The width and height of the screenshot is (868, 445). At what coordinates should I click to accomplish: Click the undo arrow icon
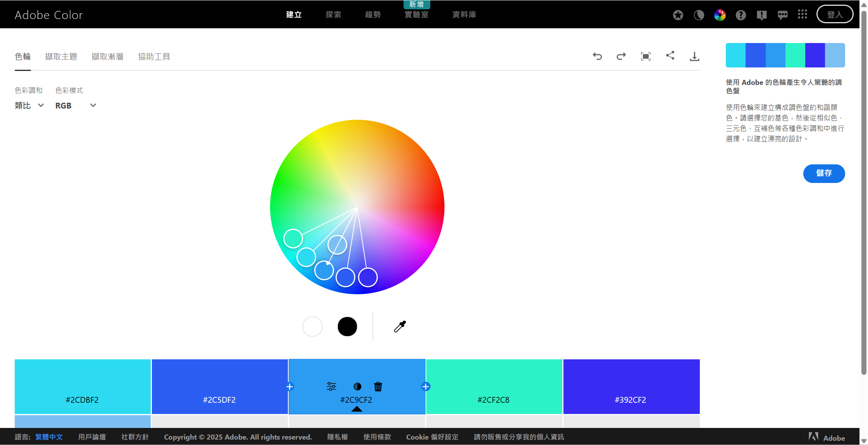(597, 56)
